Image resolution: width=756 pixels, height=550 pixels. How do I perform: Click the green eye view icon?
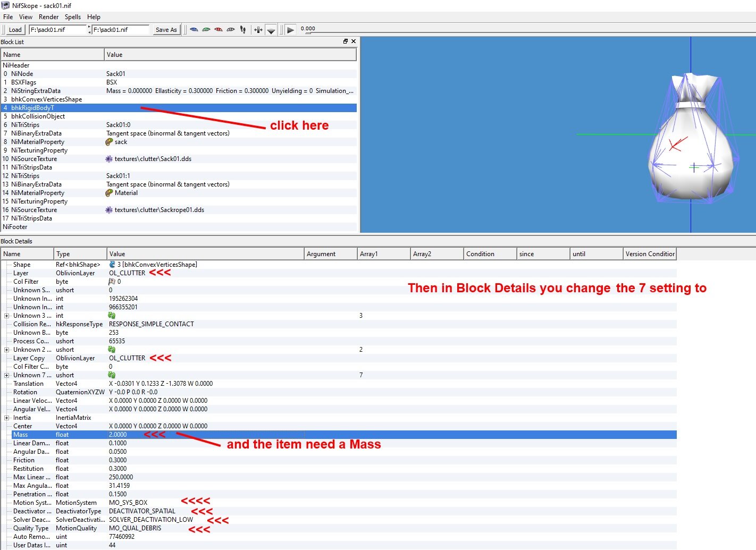pyautogui.click(x=206, y=30)
